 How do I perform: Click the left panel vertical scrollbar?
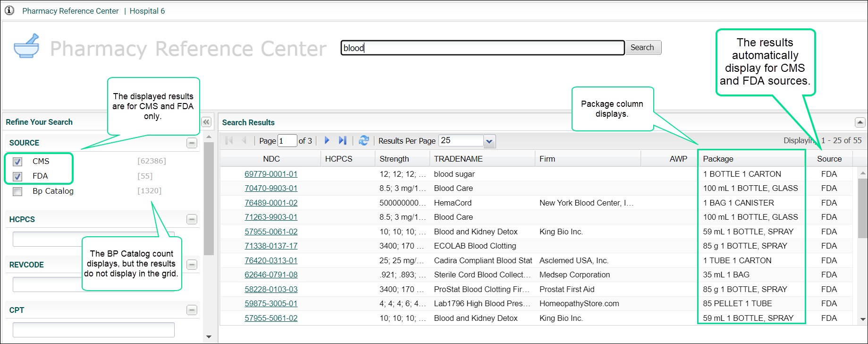click(209, 198)
